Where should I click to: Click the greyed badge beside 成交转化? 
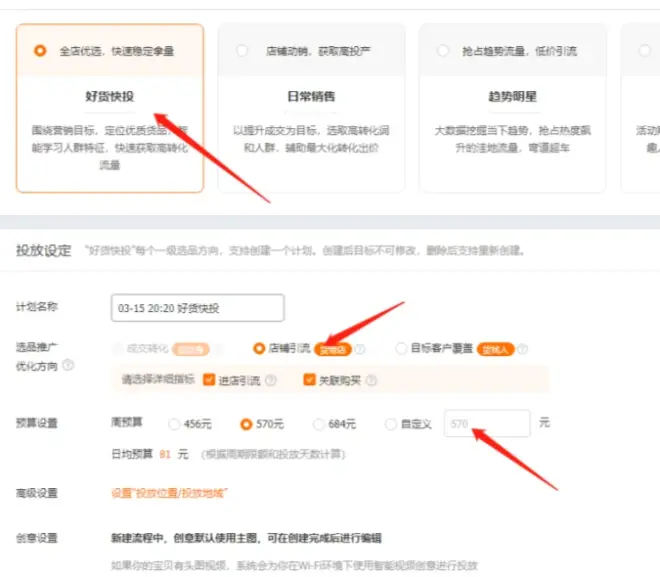[190, 349]
